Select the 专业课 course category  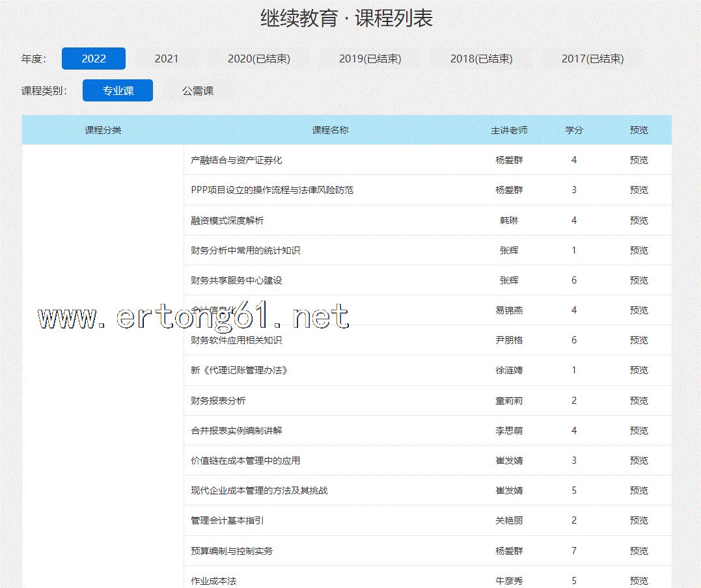point(118,90)
